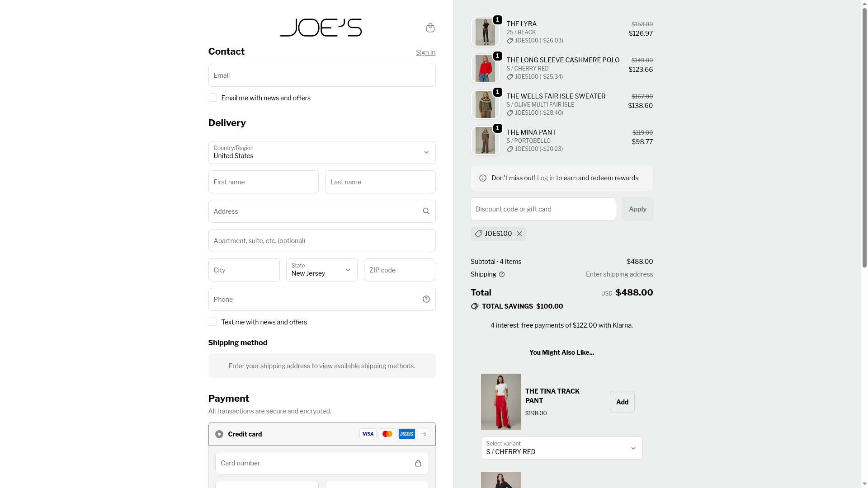Click the Card number field

pos(322,463)
